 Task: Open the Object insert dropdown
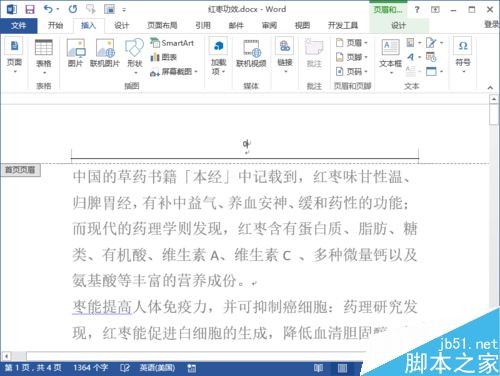pos(434,71)
